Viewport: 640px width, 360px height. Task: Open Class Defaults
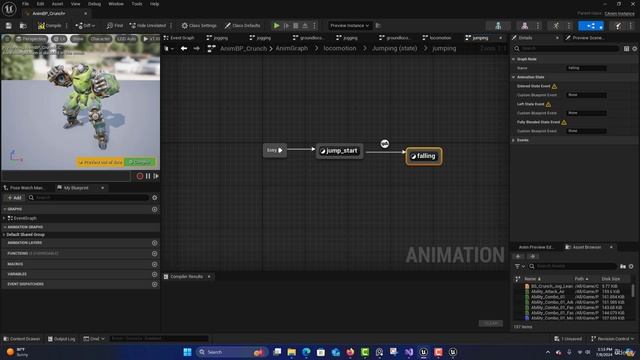(x=242, y=26)
